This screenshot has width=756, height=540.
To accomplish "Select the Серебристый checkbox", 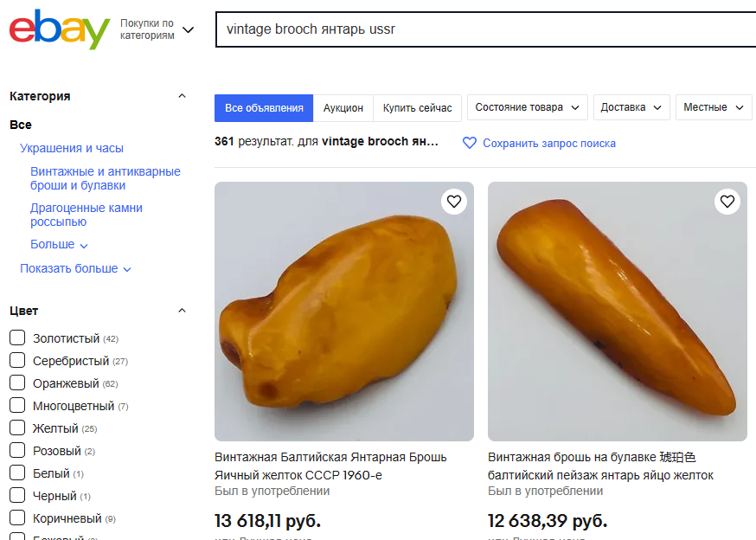I will coord(17,361).
